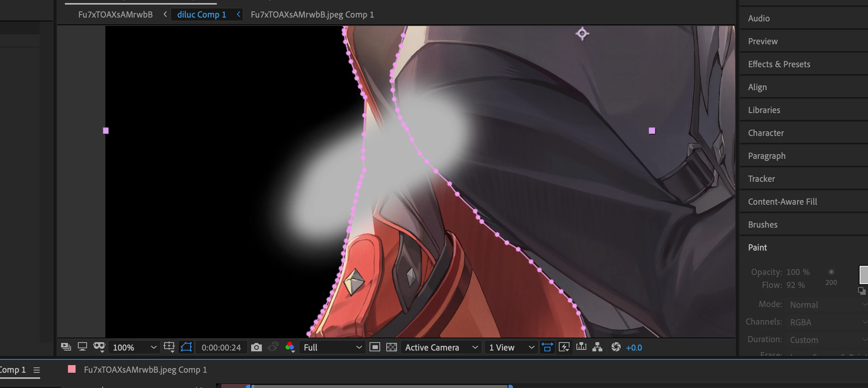This screenshot has width=868, height=388.
Task: Open the timeline panel hamburger menu
Action: tap(37, 370)
